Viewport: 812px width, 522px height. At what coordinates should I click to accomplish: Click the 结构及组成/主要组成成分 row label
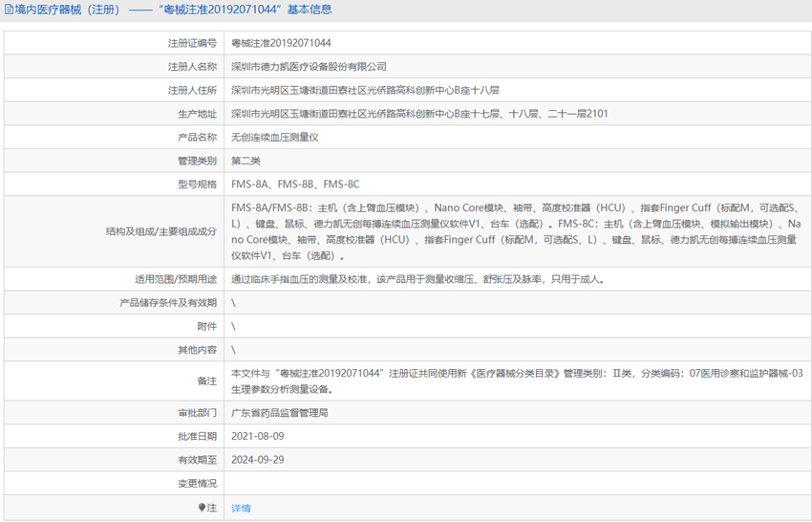[x=161, y=231]
